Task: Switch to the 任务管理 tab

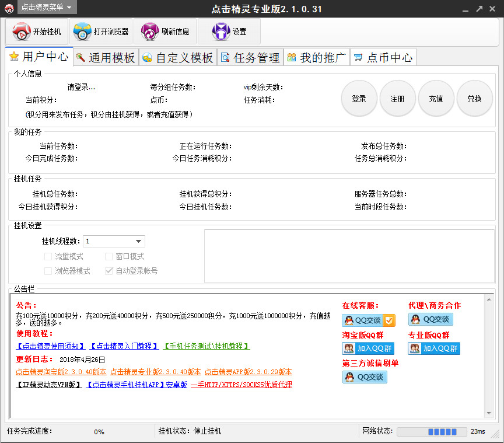Action: (x=250, y=57)
